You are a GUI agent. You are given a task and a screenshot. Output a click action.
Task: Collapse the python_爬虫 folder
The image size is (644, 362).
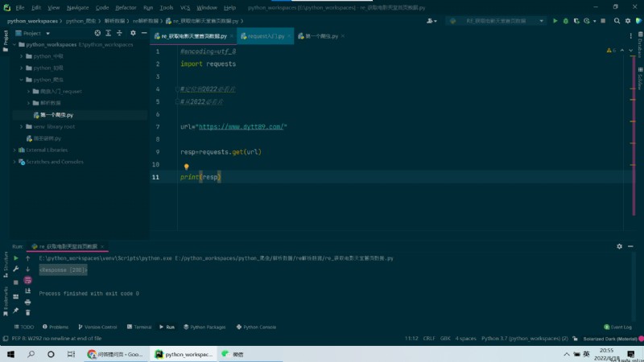(x=22, y=80)
